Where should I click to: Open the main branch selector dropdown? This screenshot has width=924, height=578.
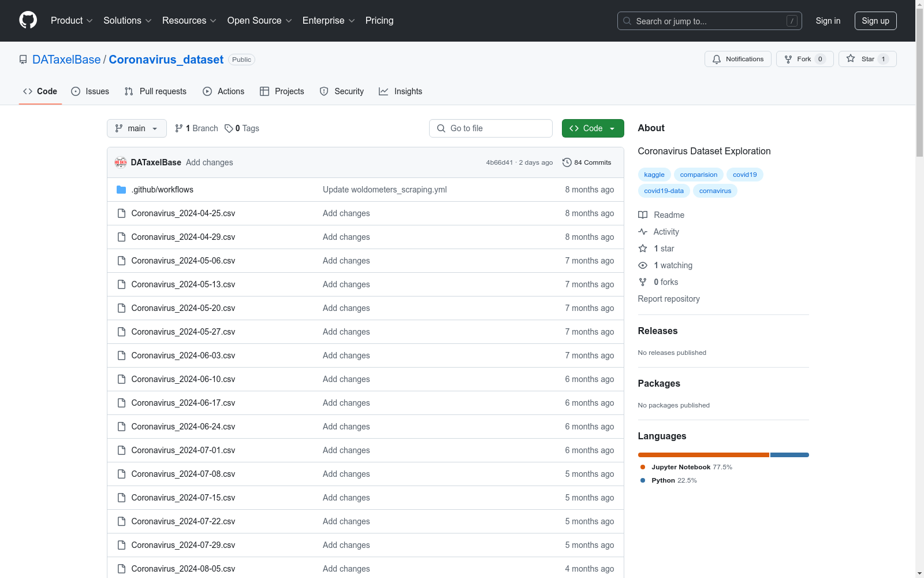click(x=137, y=128)
